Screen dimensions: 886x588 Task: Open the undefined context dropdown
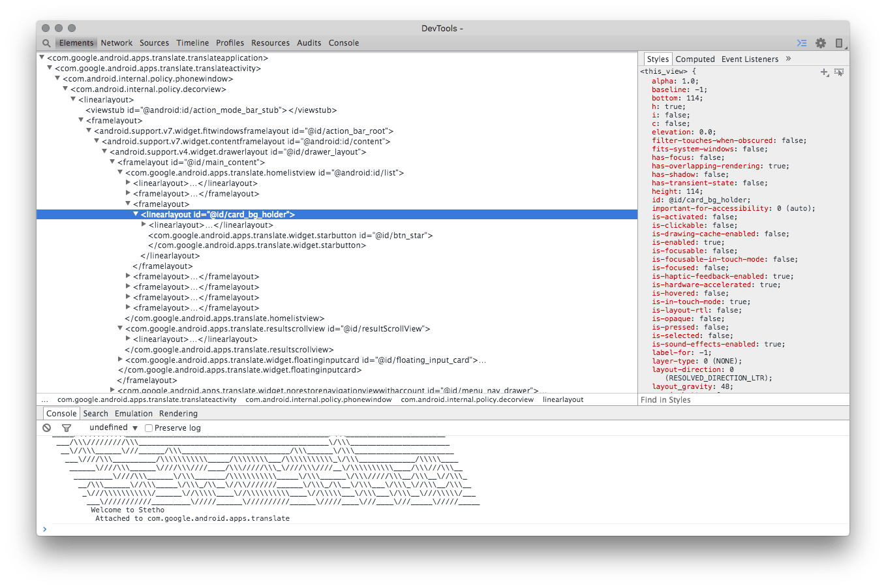click(114, 427)
